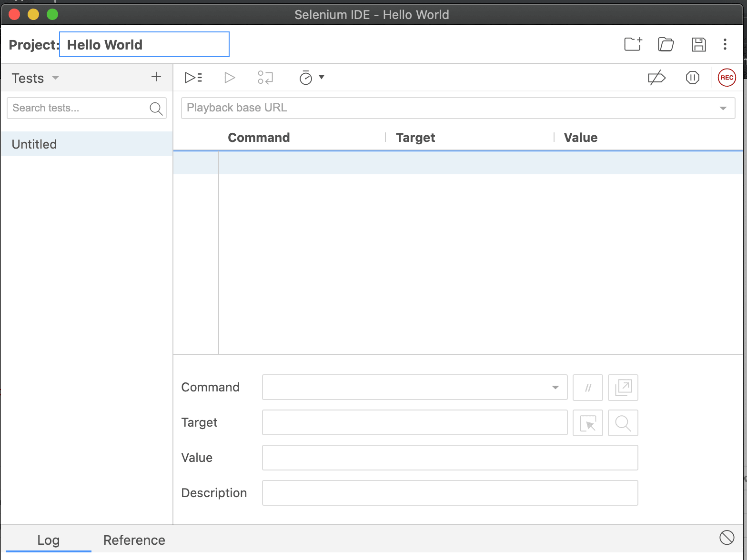
Task: Click the Create new project icon
Action: (633, 44)
